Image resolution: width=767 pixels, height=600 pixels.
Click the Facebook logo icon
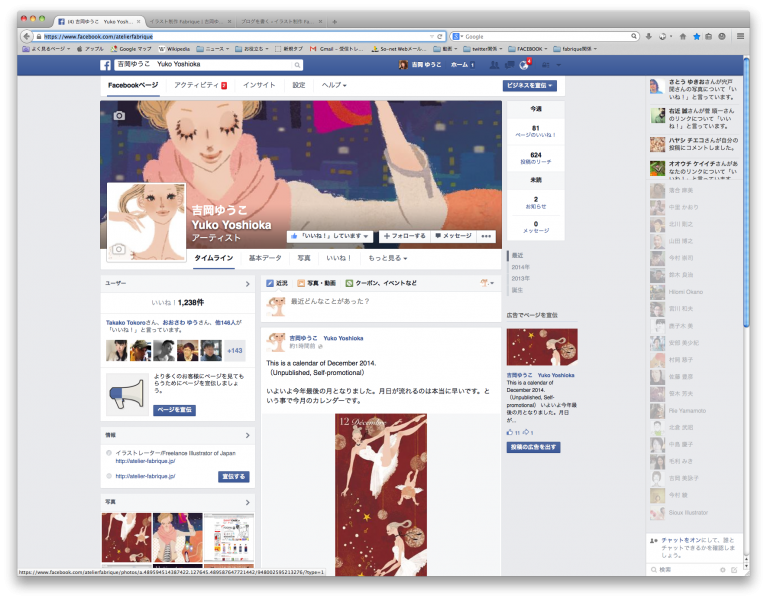[105, 65]
